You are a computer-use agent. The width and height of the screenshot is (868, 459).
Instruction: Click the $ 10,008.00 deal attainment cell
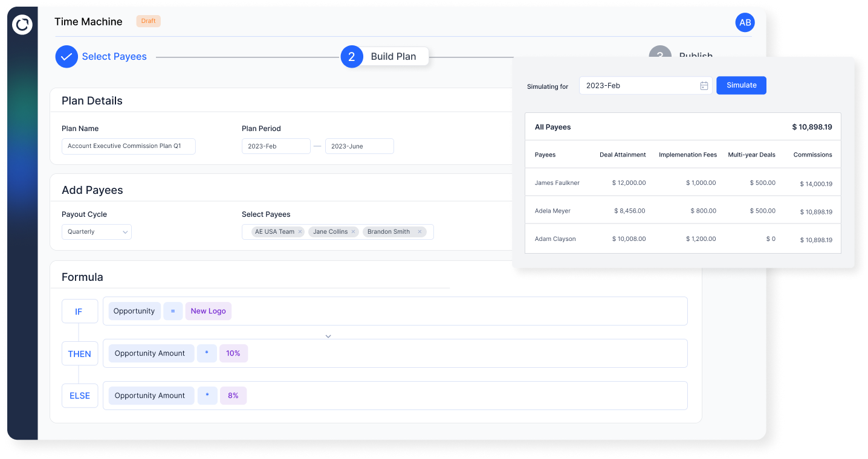coord(629,239)
